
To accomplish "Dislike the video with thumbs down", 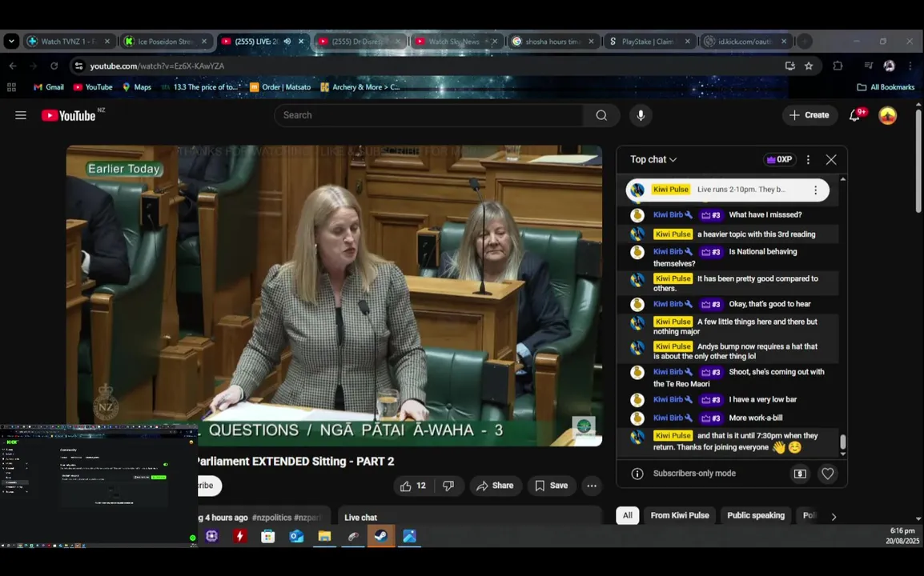I will (448, 486).
